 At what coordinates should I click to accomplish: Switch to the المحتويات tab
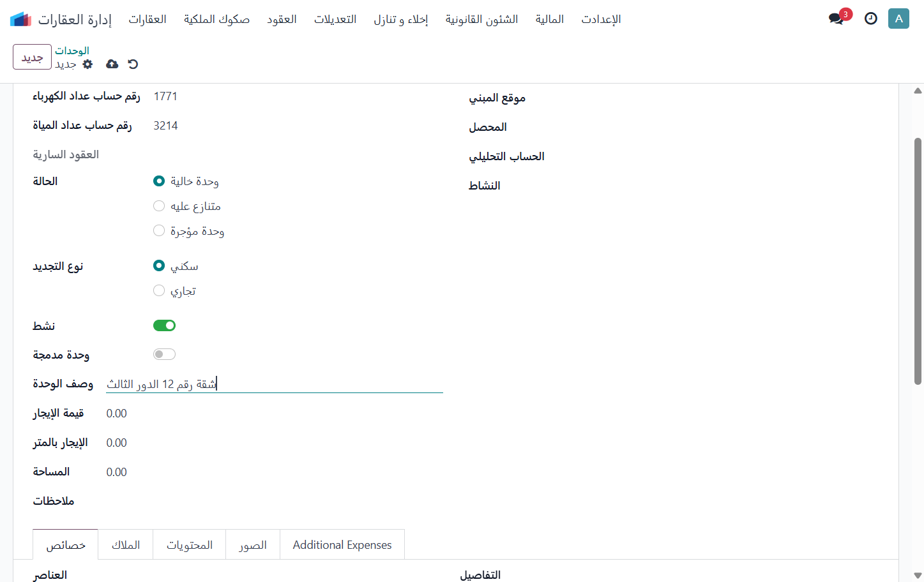point(190,545)
